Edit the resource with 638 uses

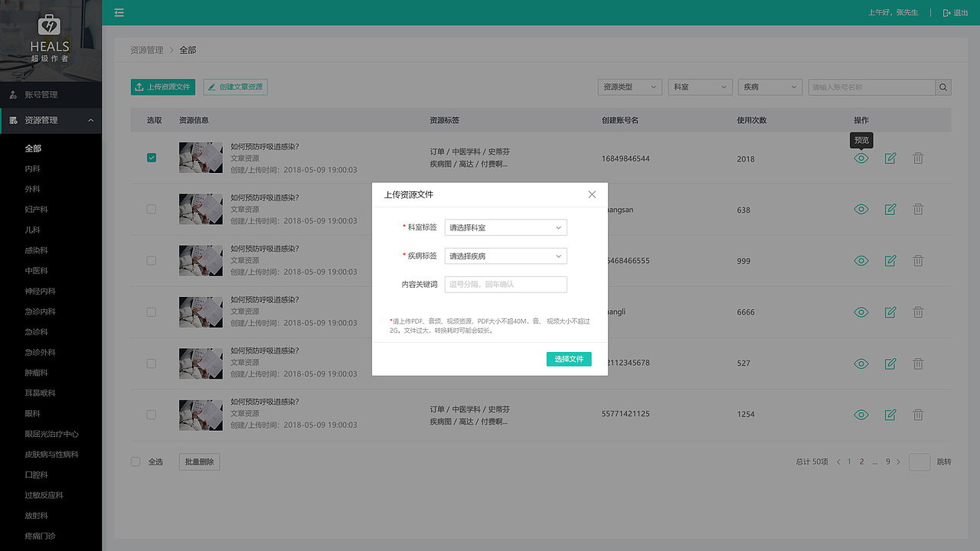pyautogui.click(x=890, y=209)
